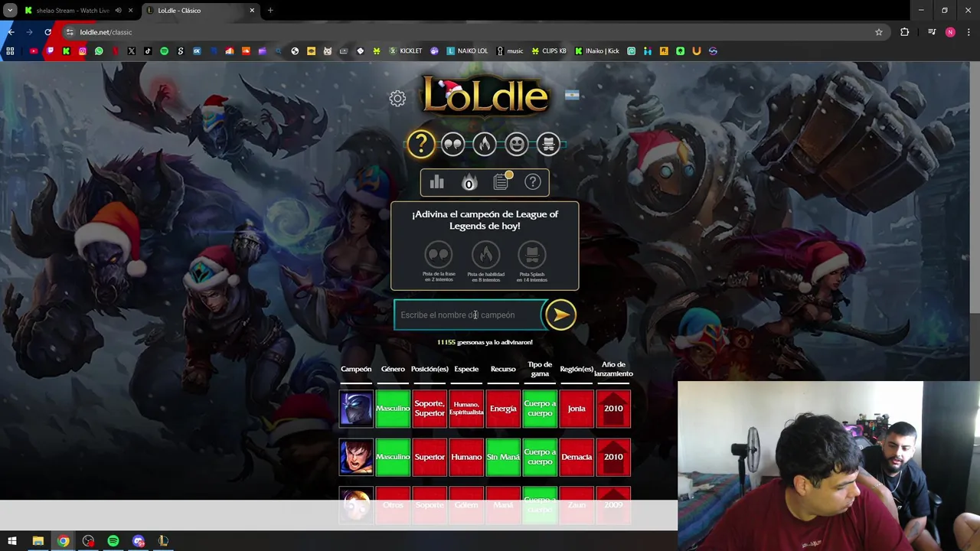Go back in browser history
This screenshot has height=551, width=980.
pyautogui.click(x=11, y=32)
